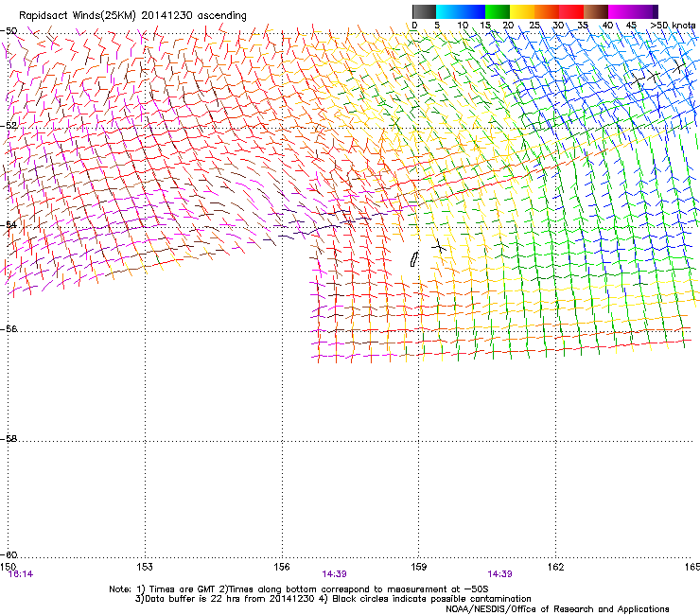Click the '153' longitude label

click(145, 567)
